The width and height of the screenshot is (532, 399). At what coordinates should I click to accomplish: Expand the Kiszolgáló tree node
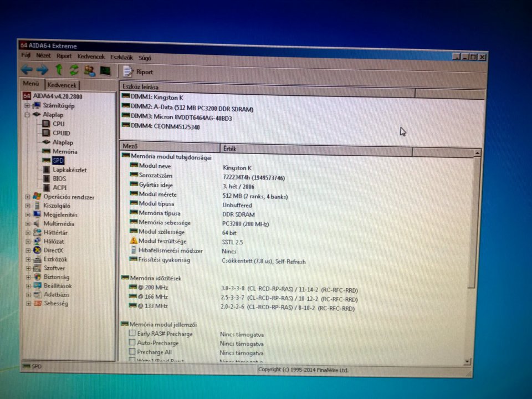click(28, 206)
